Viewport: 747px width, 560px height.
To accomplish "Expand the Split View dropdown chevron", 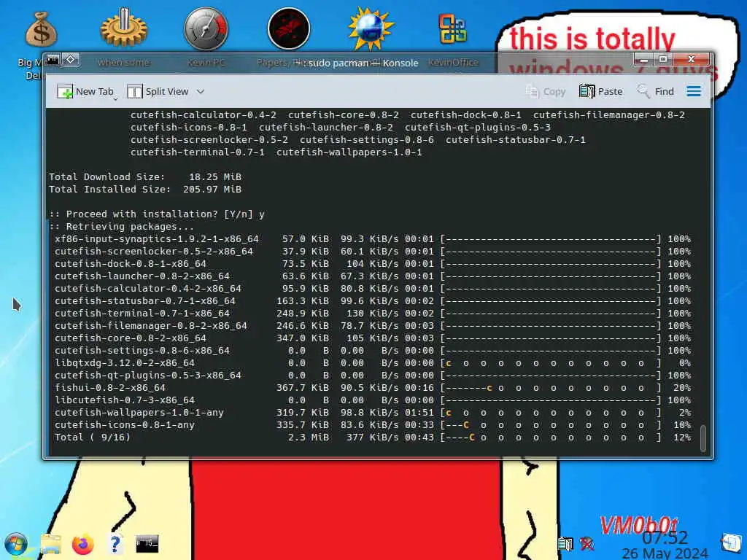I will (201, 91).
